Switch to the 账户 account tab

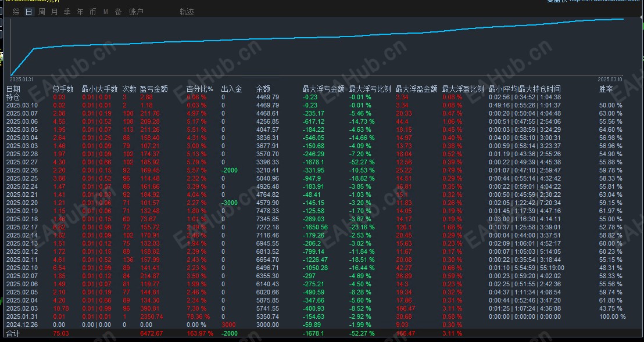point(134,11)
